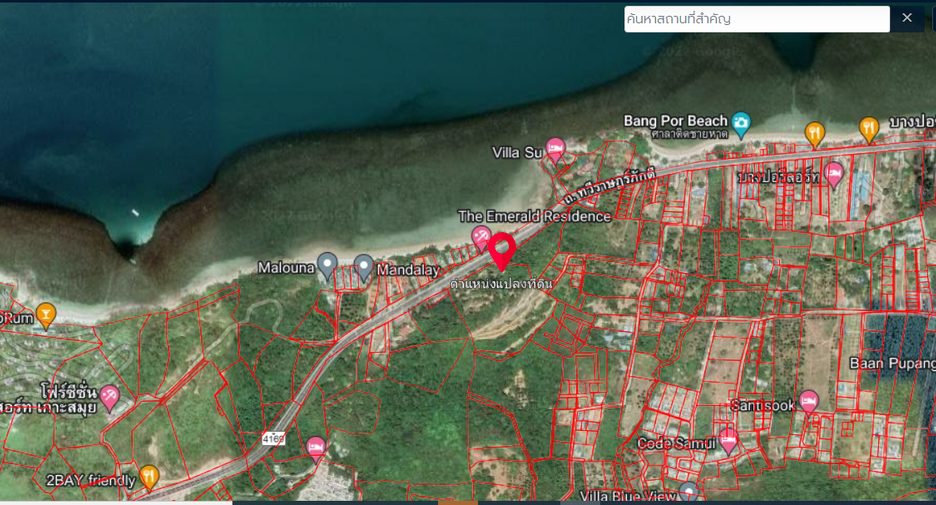This screenshot has height=505, width=936.
Task: Click the ถ.ทวีราษฎร์ภักดี road name label
Action: tap(609, 186)
